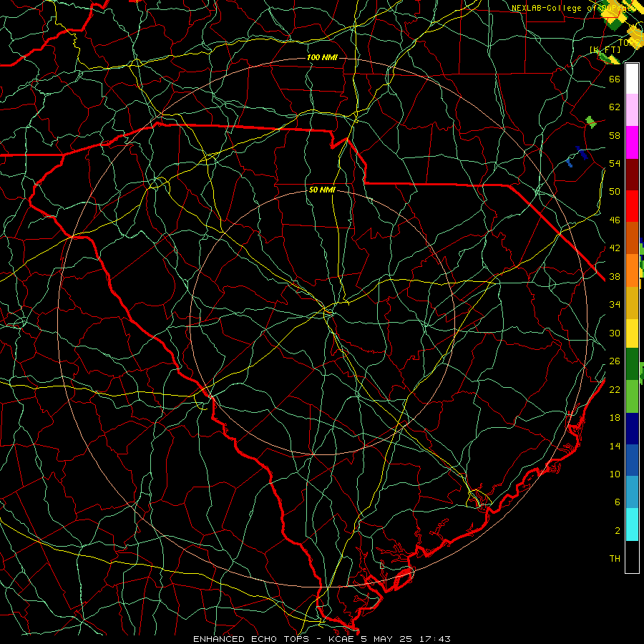Click the white swatch in the echo tops legend
The height and width of the screenshot is (644, 644).
click(632, 79)
